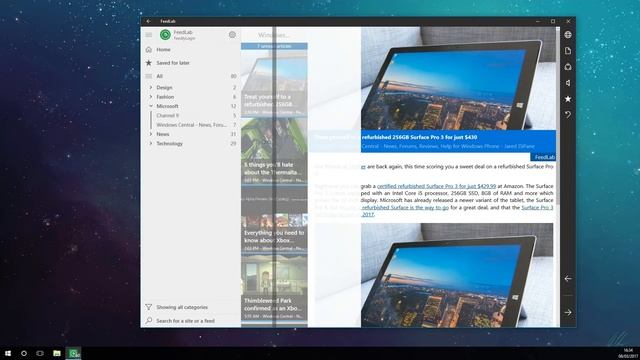Viewport: 640px width, 360px height.
Task: Open '5 things you'll hate' article card
Action: 274,151
